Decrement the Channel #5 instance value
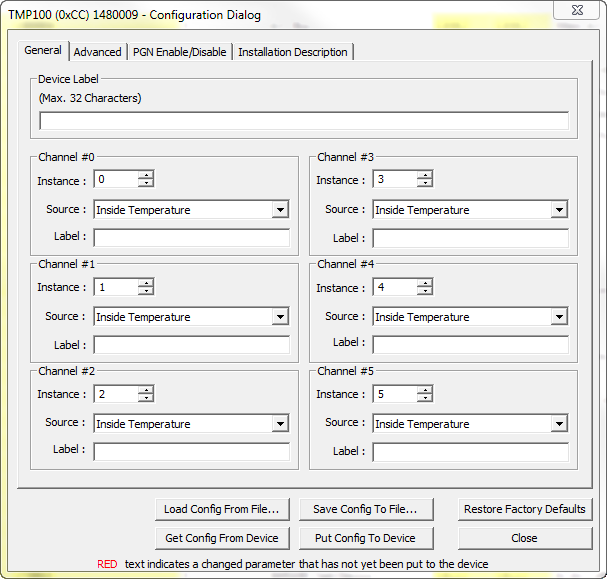This screenshot has height=579, width=607. pyautogui.click(x=425, y=398)
